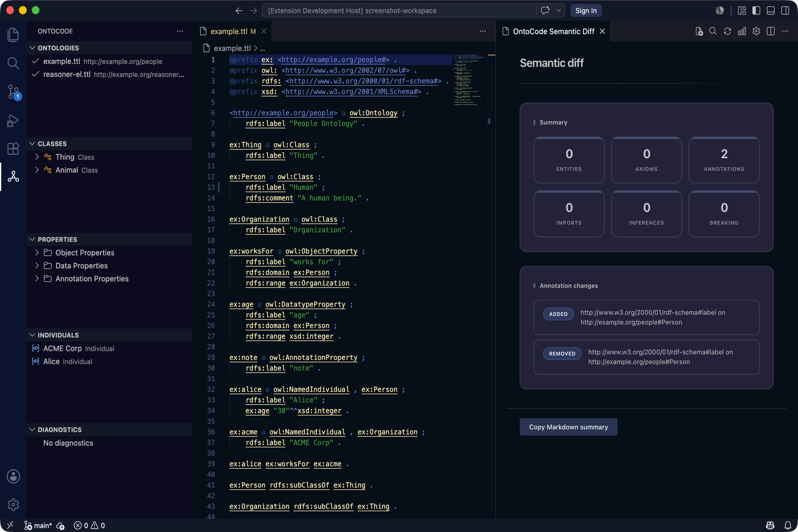The height and width of the screenshot is (532, 798).
Task: Open the Accounts menu icon
Action: pyautogui.click(x=14, y=476)
